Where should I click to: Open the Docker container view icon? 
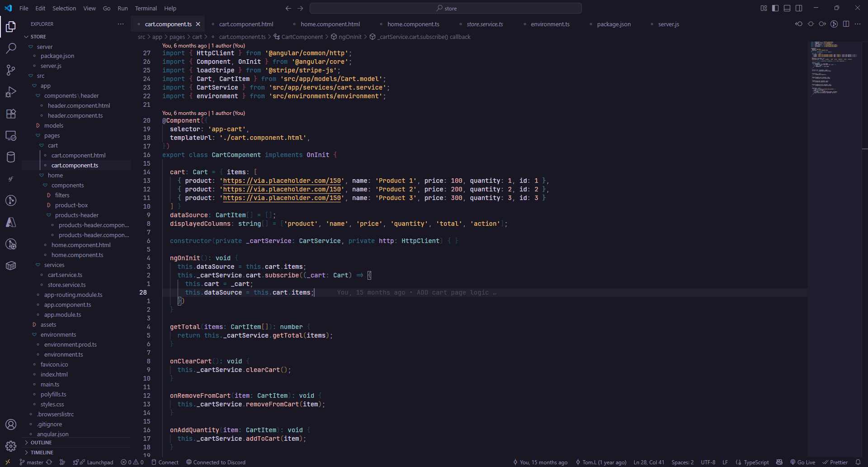point(11,266)
